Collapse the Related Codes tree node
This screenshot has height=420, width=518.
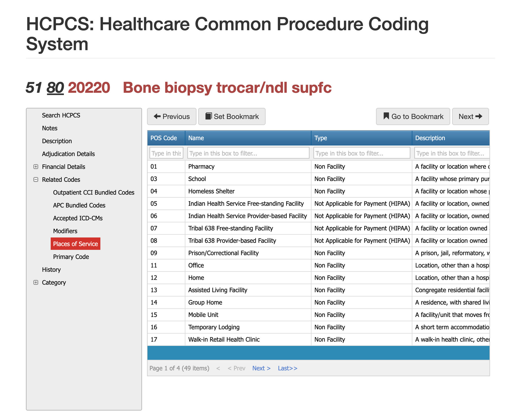coord(36,180)
